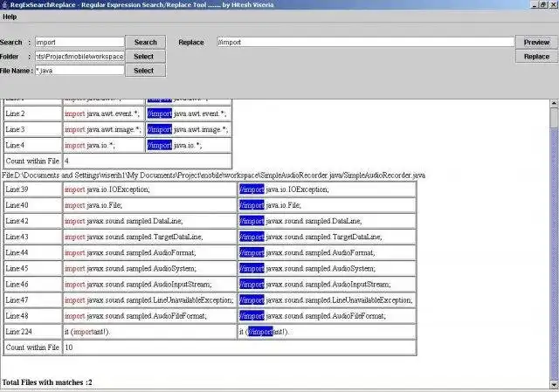Viewport: 559px width, 392px height.
Task: Click original 'import java.awt.event.*;' cell
Action: tap(104, 113)
